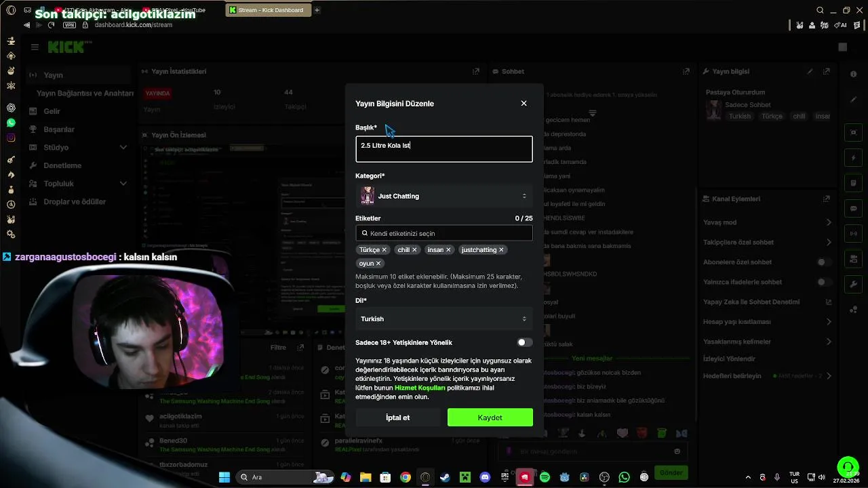Screen dimensions: 868x488
Task: Open Instagram in the browser sidebar
Action: pyautogui.click(x=11, y=138)
